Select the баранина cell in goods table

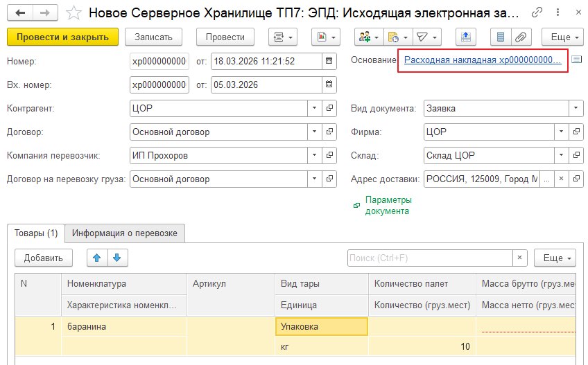pos(123,326)
